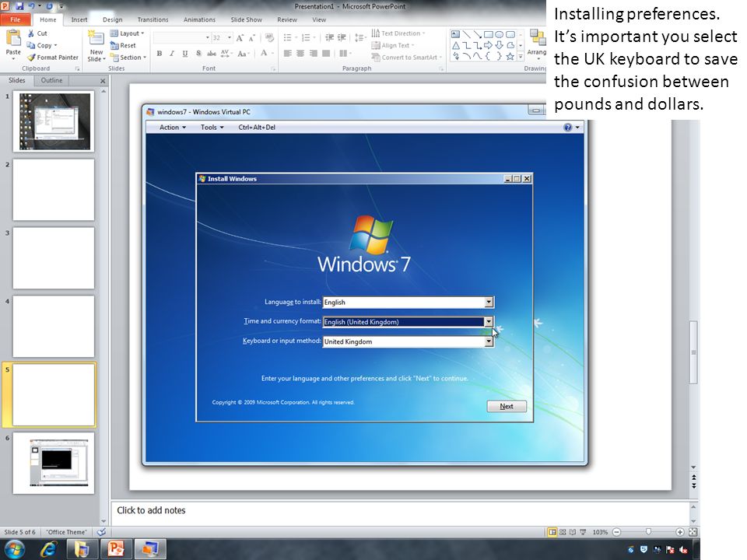
Task: Click Next in Install Windows dialog
Action: pos(507,406)
